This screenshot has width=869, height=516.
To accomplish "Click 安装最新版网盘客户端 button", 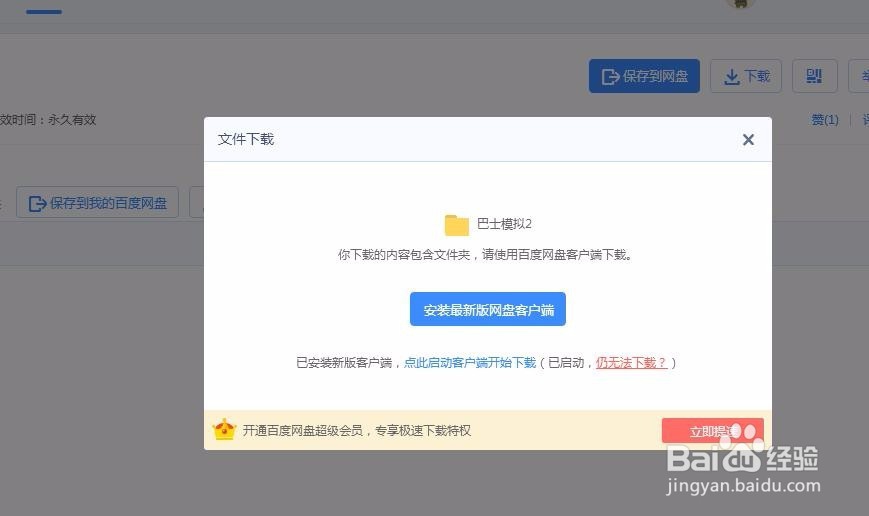I will (488, 309).
